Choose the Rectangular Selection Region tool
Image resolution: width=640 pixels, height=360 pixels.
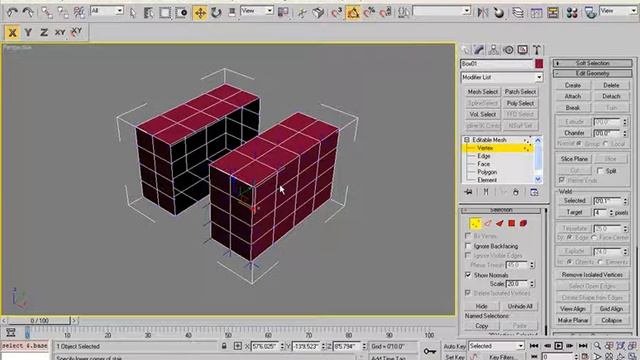tap(165, 13)
